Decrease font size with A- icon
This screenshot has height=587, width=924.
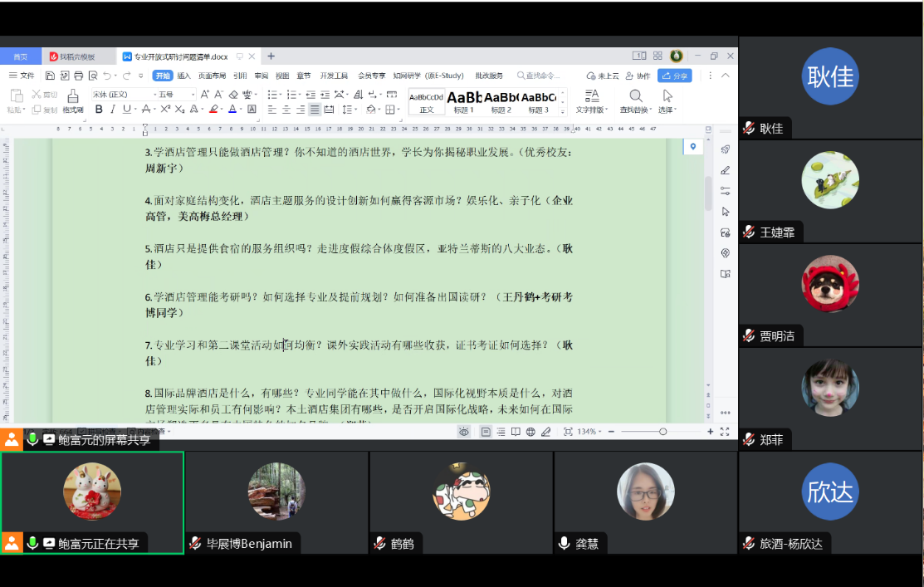point(218,95)
